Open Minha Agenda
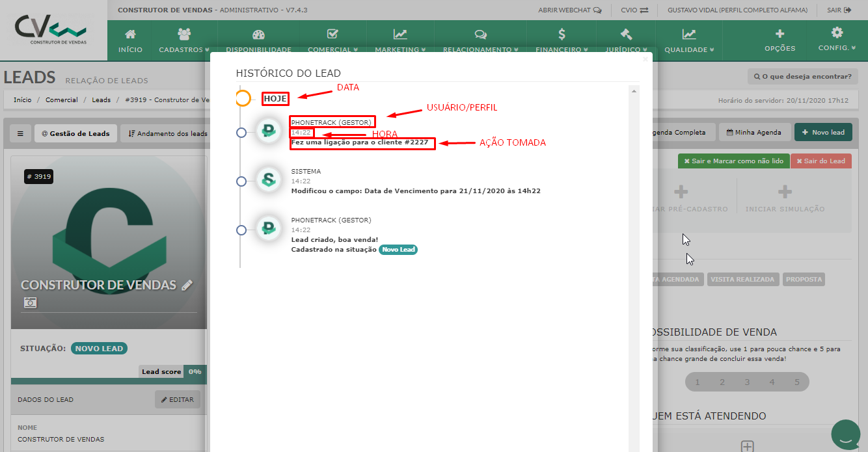868x452 pixels. click(754, 132)
